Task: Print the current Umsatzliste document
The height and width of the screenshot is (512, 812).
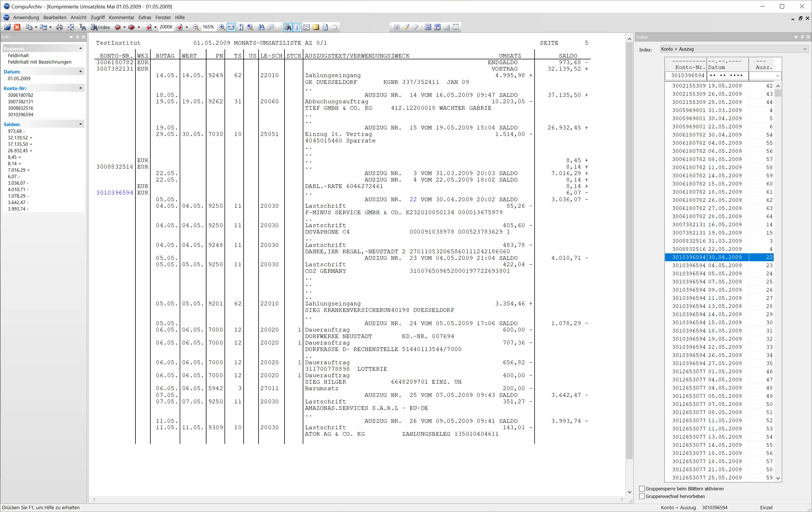Action: pyautogui.click(x=59, y=27)
